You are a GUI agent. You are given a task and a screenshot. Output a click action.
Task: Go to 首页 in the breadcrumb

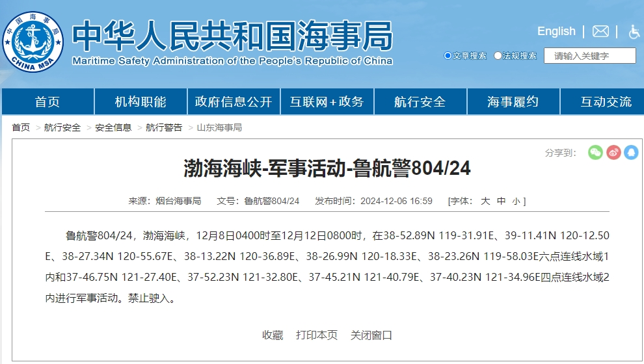click(21, 127)
